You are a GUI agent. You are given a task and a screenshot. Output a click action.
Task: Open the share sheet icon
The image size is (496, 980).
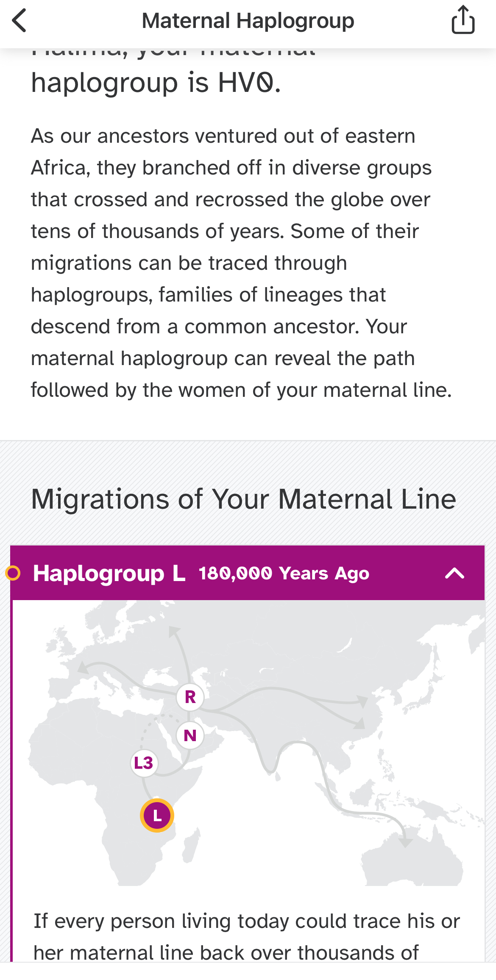(463, 20)
